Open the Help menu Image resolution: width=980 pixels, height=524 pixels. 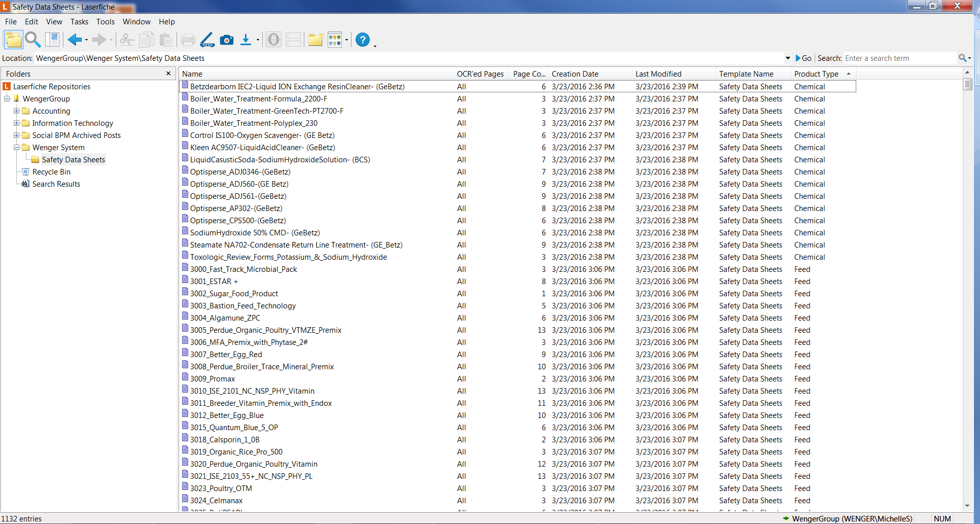(167, 22)
